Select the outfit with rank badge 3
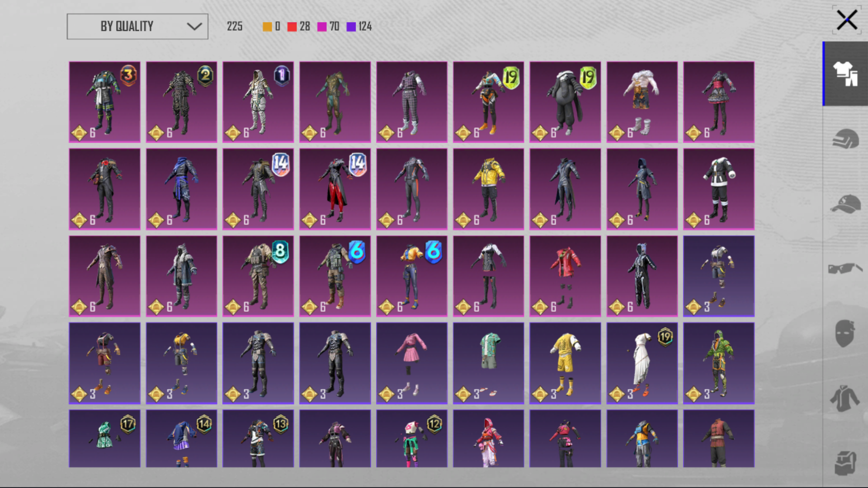The width and height of the screenshot is (868, 488). [x=104, y=102]
